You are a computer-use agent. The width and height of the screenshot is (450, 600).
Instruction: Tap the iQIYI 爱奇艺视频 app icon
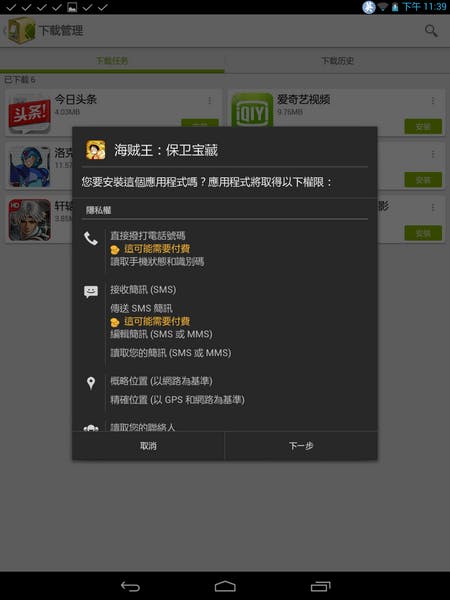pyautogui.click(x=252, y=111)
